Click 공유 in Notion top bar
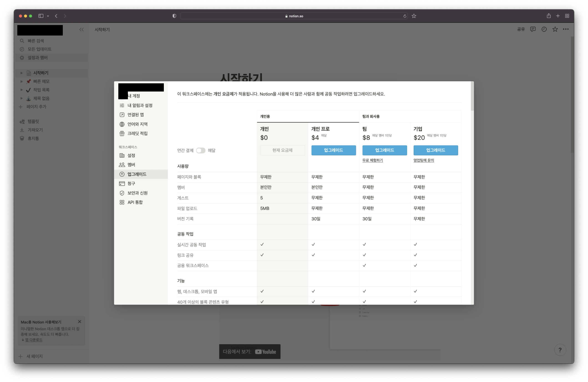Screen dimensions: 588x382 tap(521, 29)
